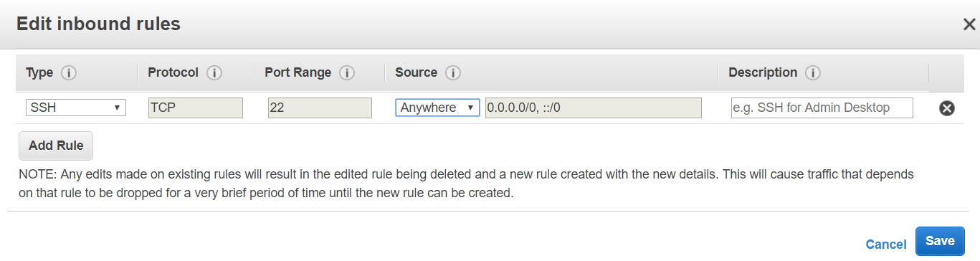Click the Description column header text
Viewport: 980px width, 261px height.
click(763, 73)
